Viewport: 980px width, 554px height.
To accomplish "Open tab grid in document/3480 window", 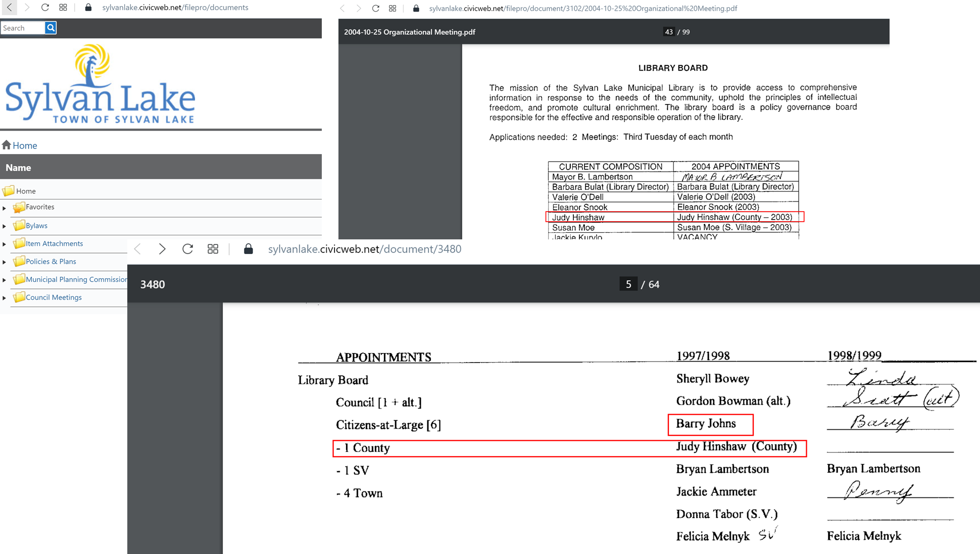I will 213,249.
